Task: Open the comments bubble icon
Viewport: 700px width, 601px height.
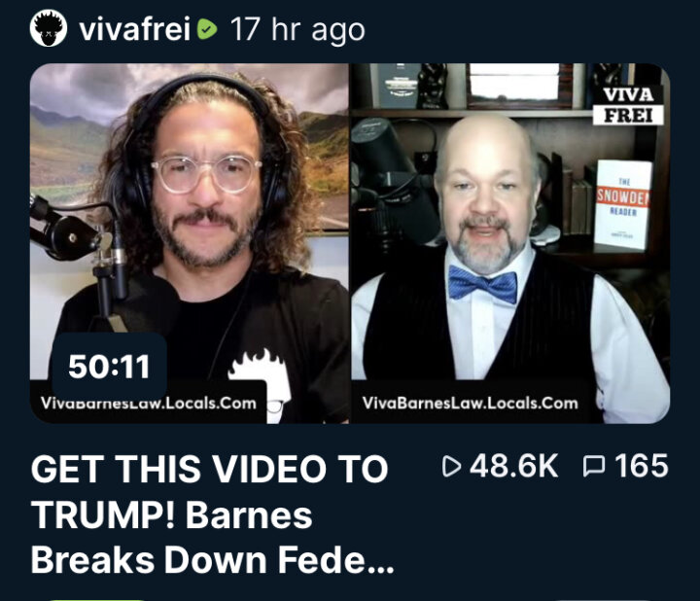Action: [x=594, y=467]
